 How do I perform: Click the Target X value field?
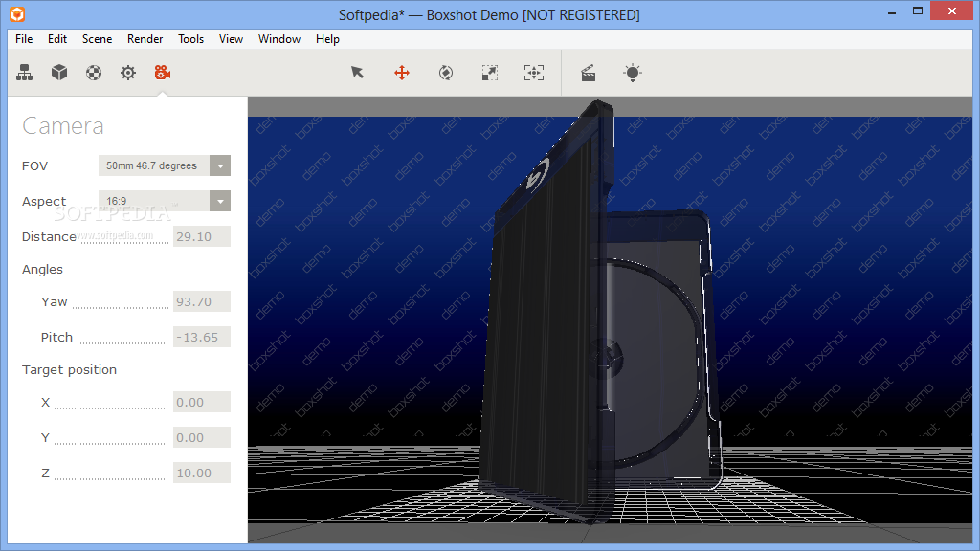pyautogui.click(x=201, y=403)
